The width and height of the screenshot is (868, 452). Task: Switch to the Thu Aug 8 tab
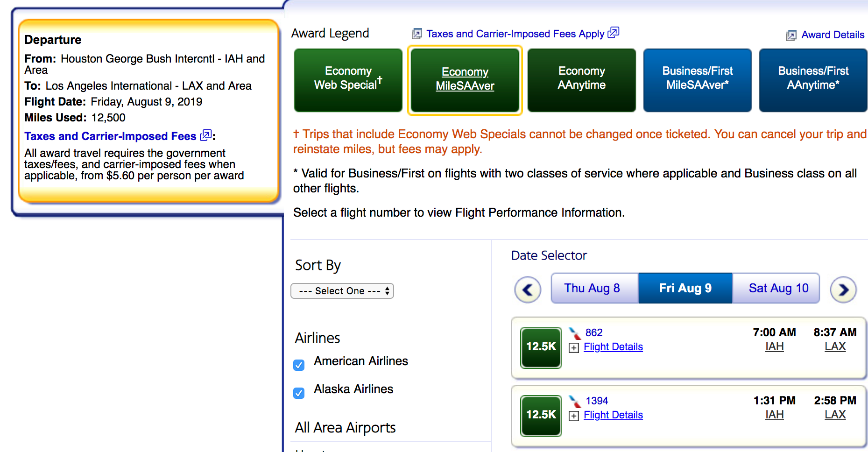click(x=592, y=288)
